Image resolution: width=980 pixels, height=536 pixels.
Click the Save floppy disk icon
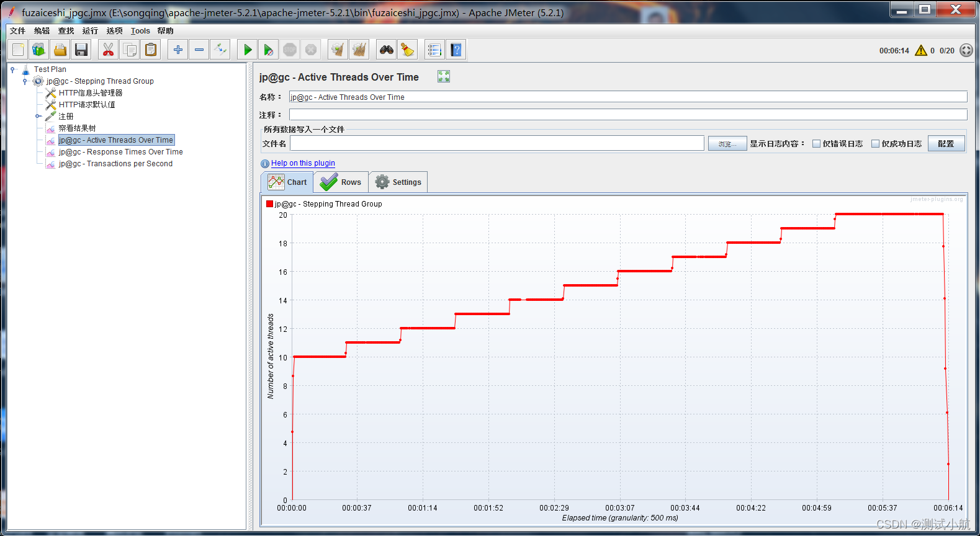coord(81,50)
